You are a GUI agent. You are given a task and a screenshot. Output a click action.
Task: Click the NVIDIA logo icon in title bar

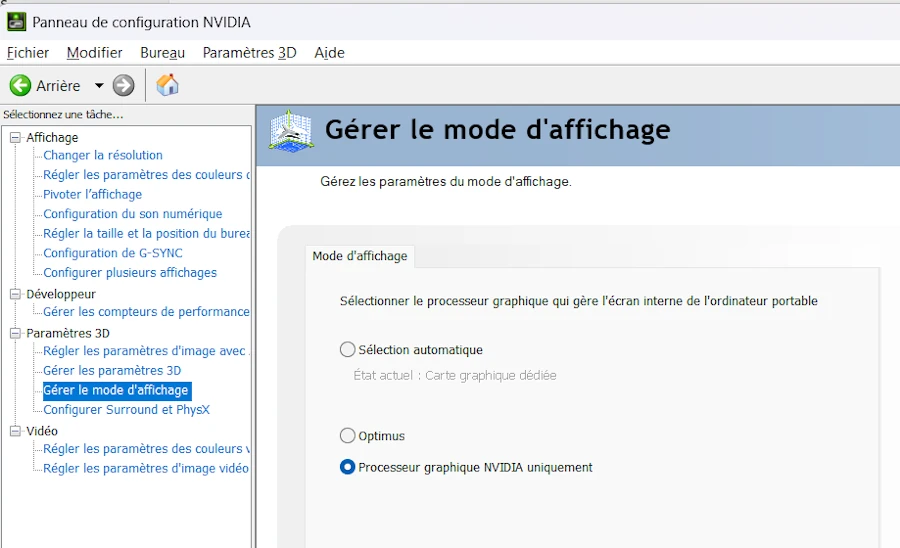click(x=16, y=21)
